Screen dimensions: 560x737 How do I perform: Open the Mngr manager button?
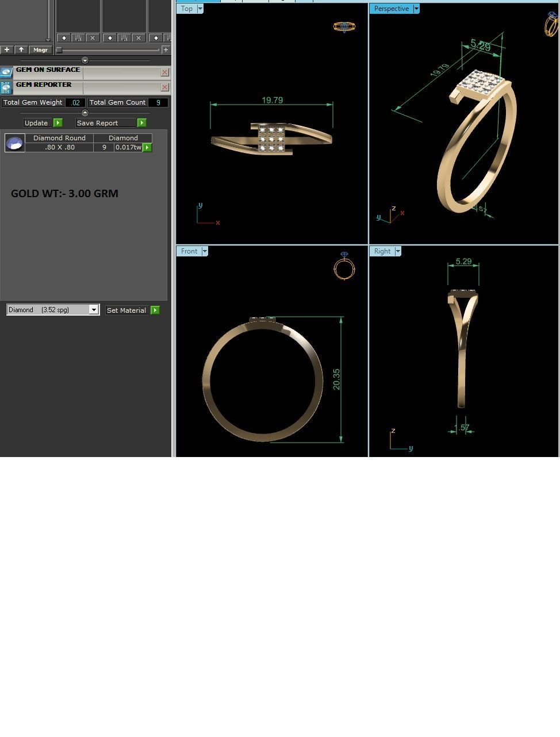point(41,50)
